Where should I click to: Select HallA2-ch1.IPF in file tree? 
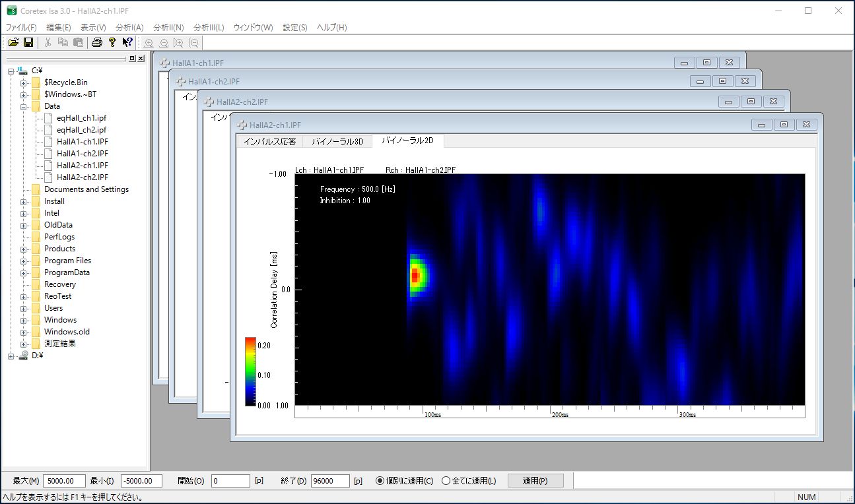[83, 166]
